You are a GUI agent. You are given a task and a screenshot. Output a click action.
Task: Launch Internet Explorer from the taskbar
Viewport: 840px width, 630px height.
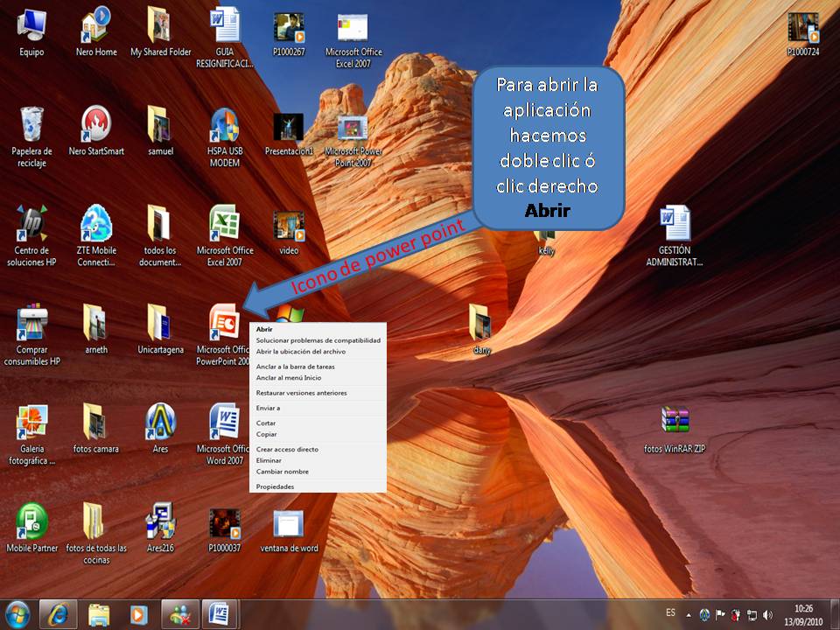pos(58,615)
